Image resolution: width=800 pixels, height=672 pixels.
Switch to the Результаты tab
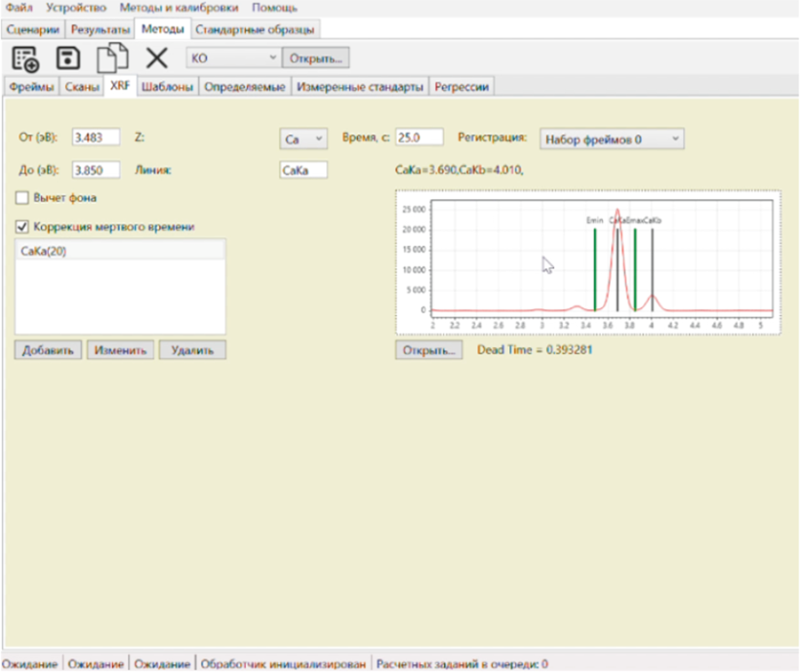[100, 30]
